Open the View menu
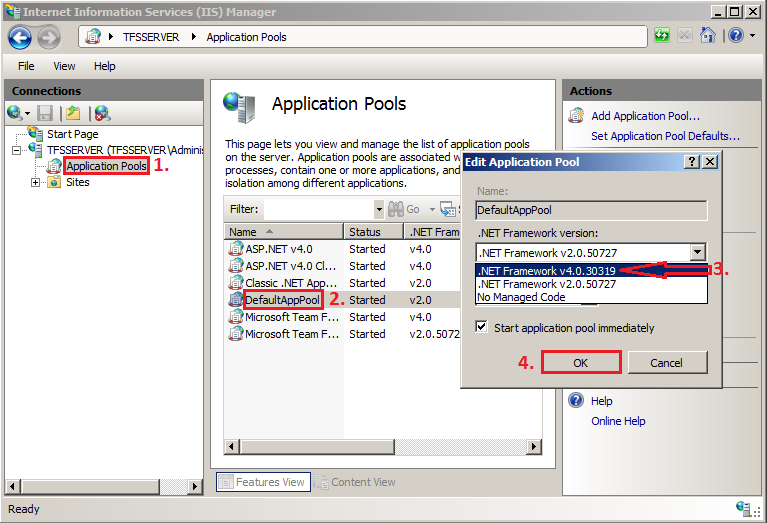Viewport: 767px width, 523px height. (x=64, y=66)
